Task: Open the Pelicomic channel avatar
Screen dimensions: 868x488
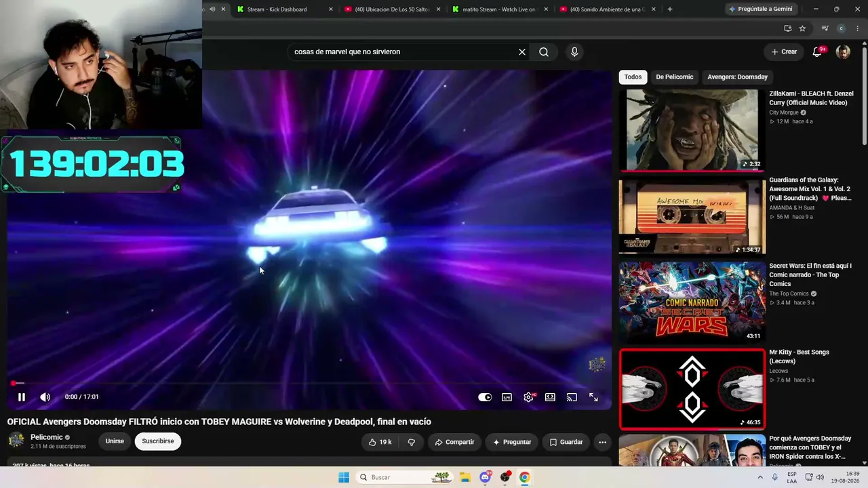Action: (16, 441)
